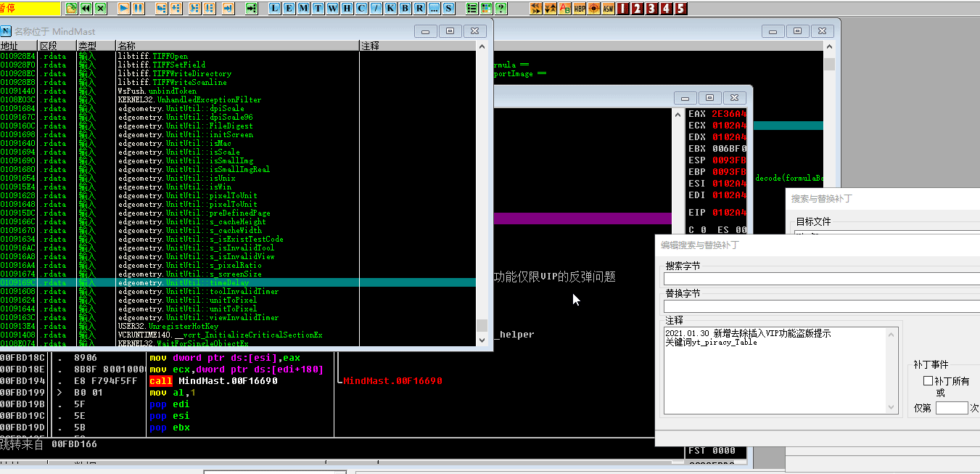Click the call MindMast.00F16690 instruction
Viewport: 980px width, 474px height.
(213, 381)
